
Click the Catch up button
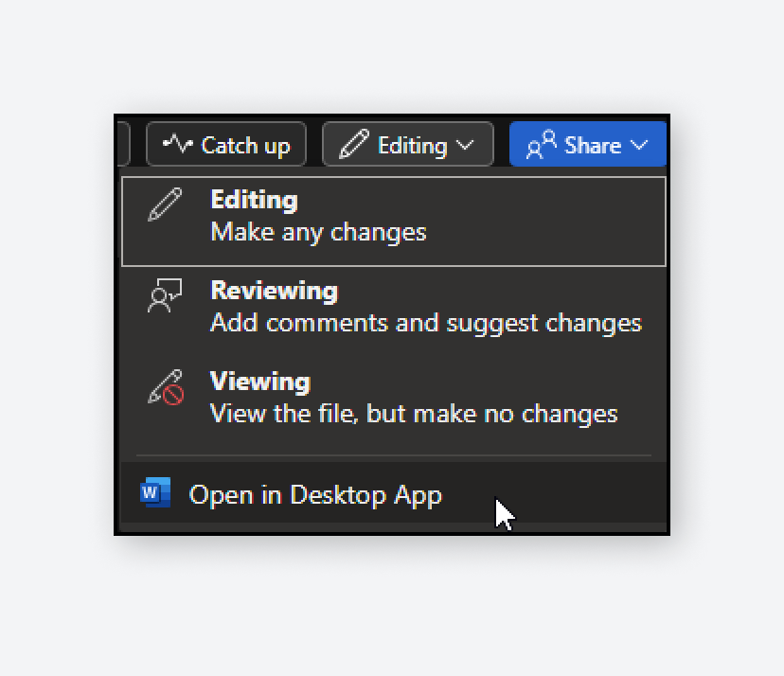pyautogui.click(x=226, y=144)
